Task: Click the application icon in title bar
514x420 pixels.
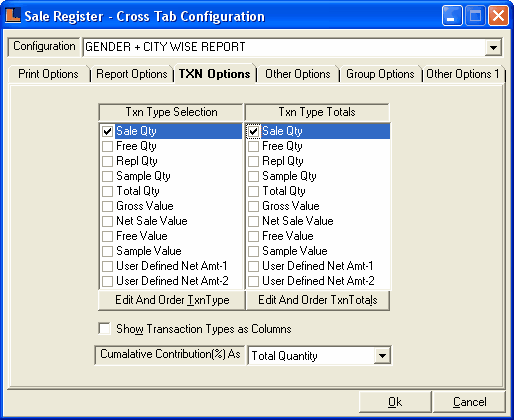Action: tap(13, 15)
